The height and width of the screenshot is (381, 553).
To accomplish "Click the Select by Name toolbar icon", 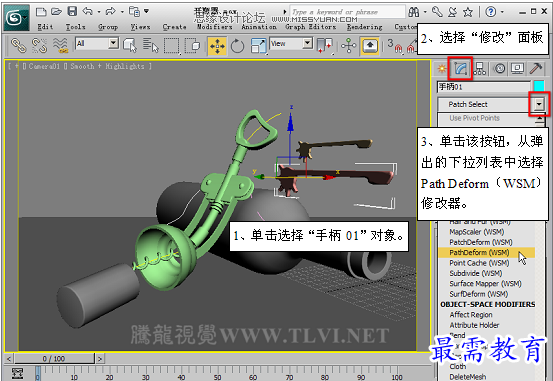I will pos(151,46).
